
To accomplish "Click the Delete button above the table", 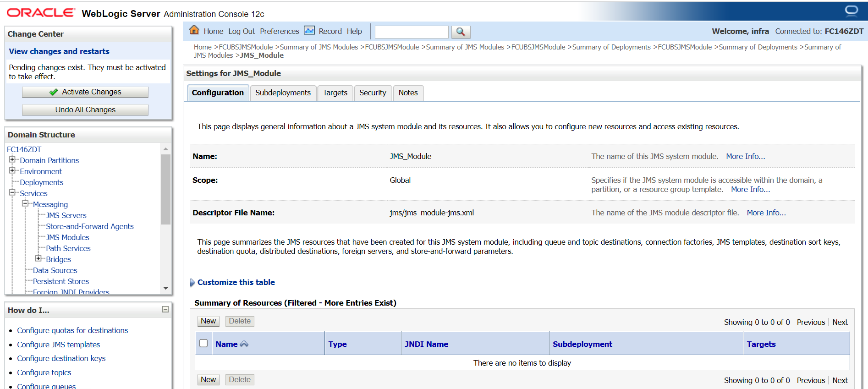I will point(240,321).
